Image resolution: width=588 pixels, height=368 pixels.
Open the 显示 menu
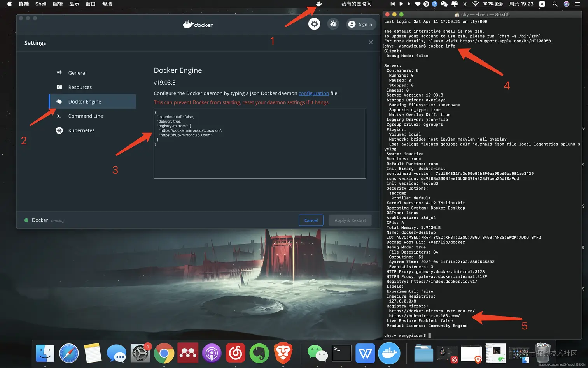tap(74, 4)
